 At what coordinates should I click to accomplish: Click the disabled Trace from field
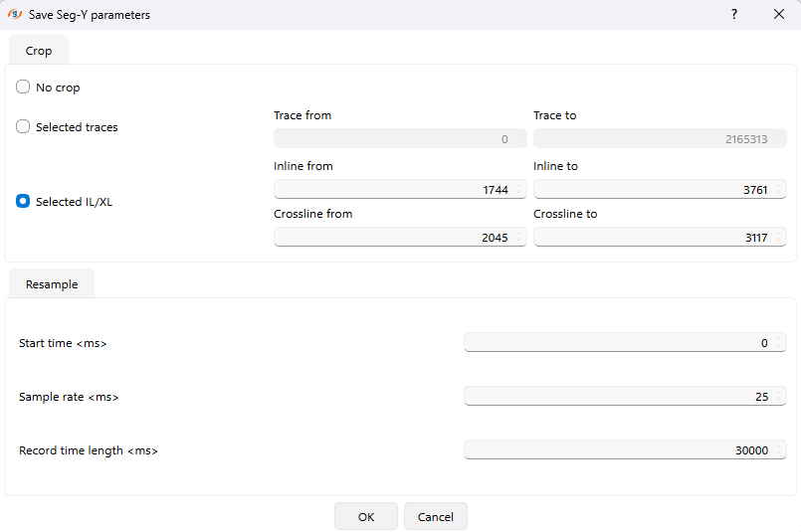point(400,139)
